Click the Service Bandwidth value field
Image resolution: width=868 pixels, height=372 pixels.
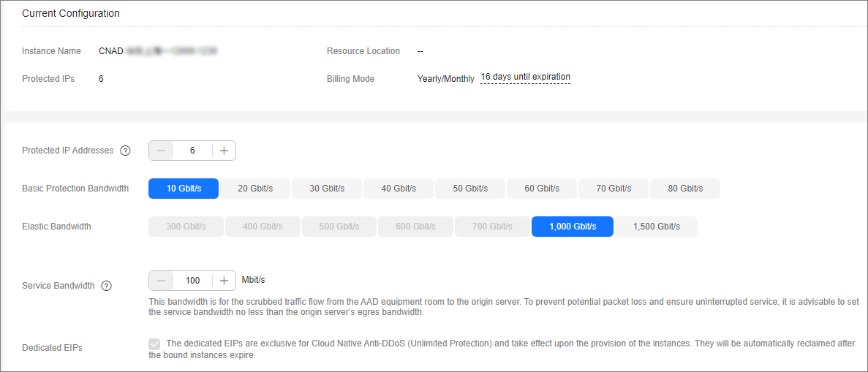192,281
